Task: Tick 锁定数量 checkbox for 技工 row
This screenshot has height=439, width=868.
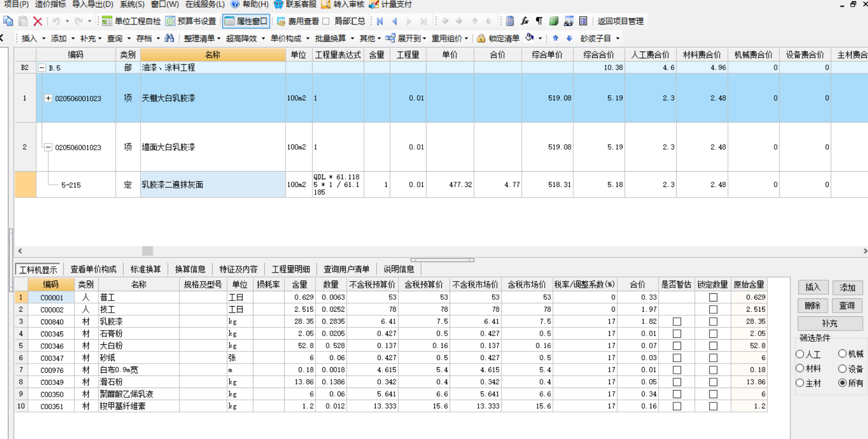Action: (713, 309)
